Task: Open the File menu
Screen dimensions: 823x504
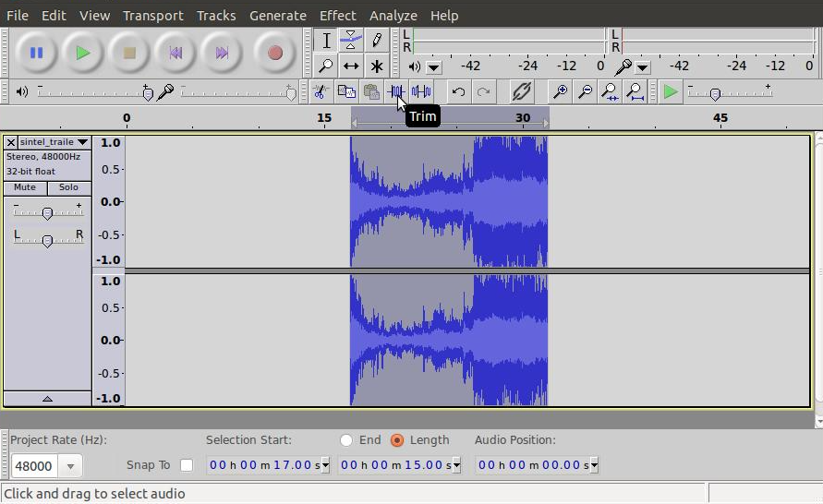Action: 18,16
